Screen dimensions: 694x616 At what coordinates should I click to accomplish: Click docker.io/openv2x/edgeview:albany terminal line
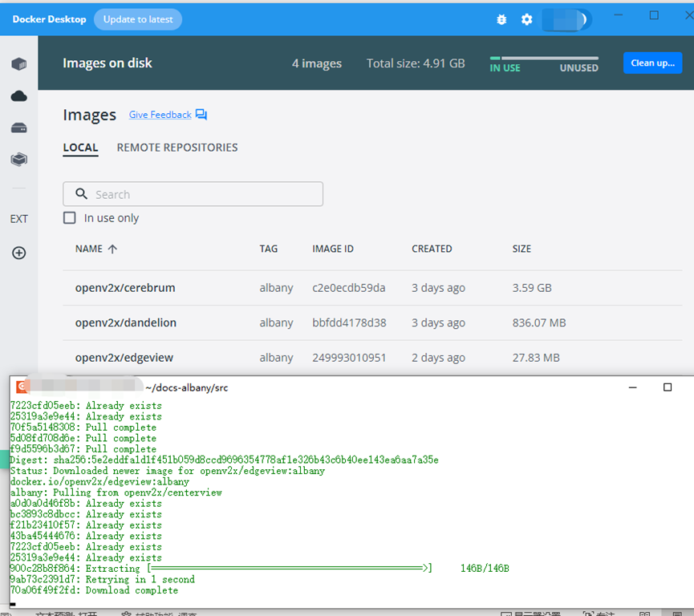tap(99, 482)
